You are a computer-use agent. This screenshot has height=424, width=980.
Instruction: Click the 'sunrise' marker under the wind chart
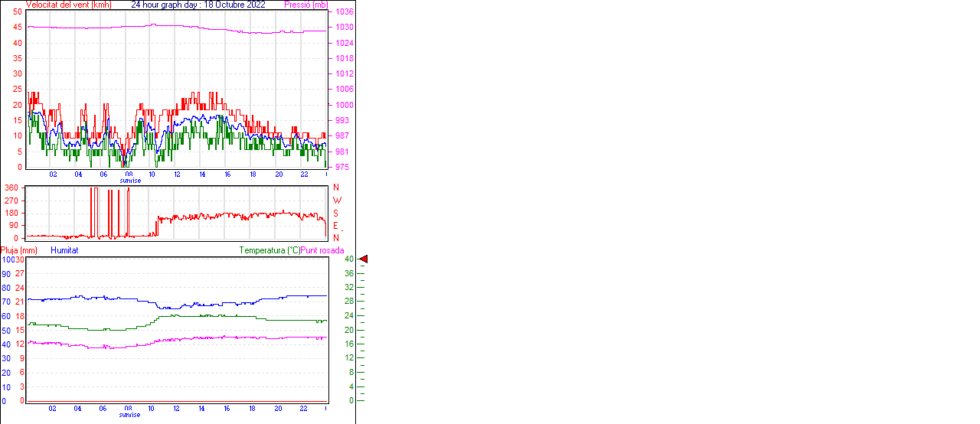point(129,181)
